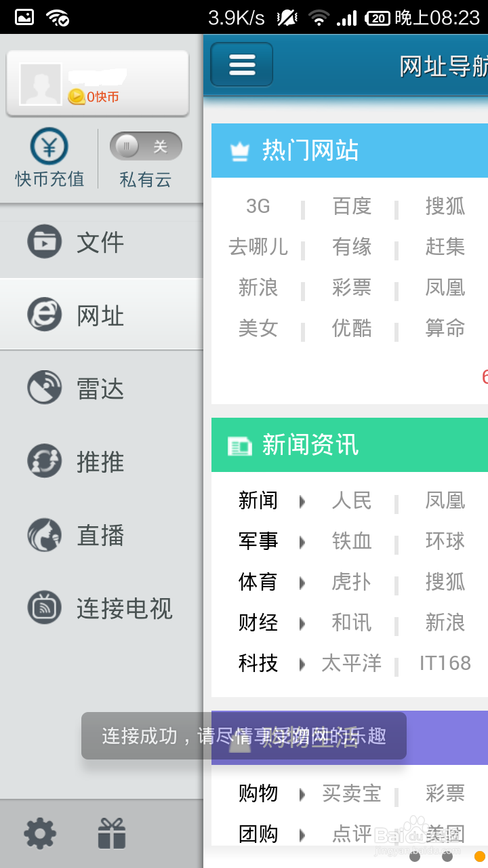Tap the 新闻资讯 section header
This screenshot has height=868, width=488.
(350, 445)
